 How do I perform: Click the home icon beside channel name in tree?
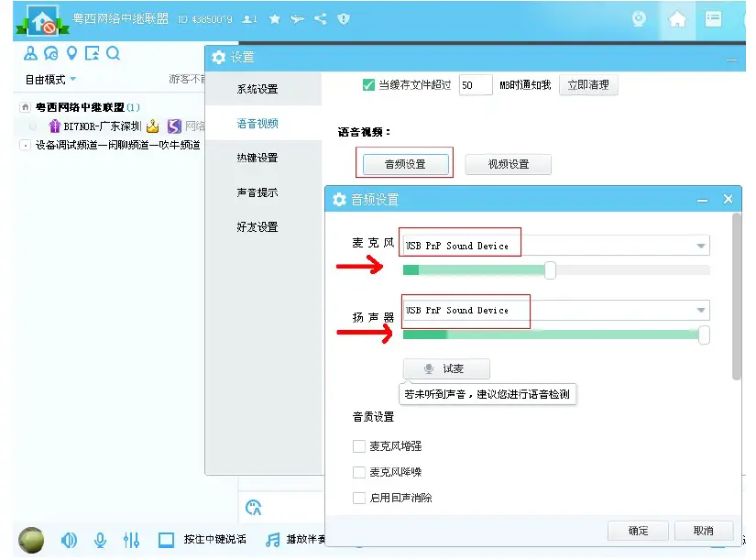point(25,107)
